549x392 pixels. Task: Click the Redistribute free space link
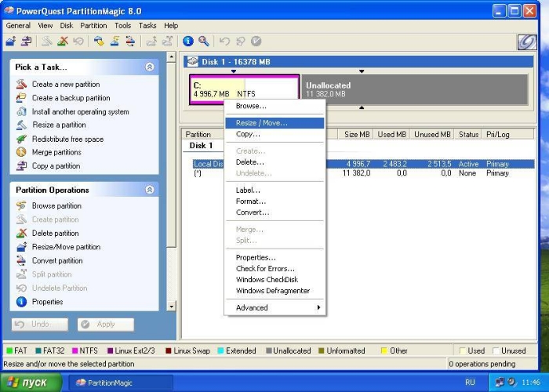click(x=67, y=139)
